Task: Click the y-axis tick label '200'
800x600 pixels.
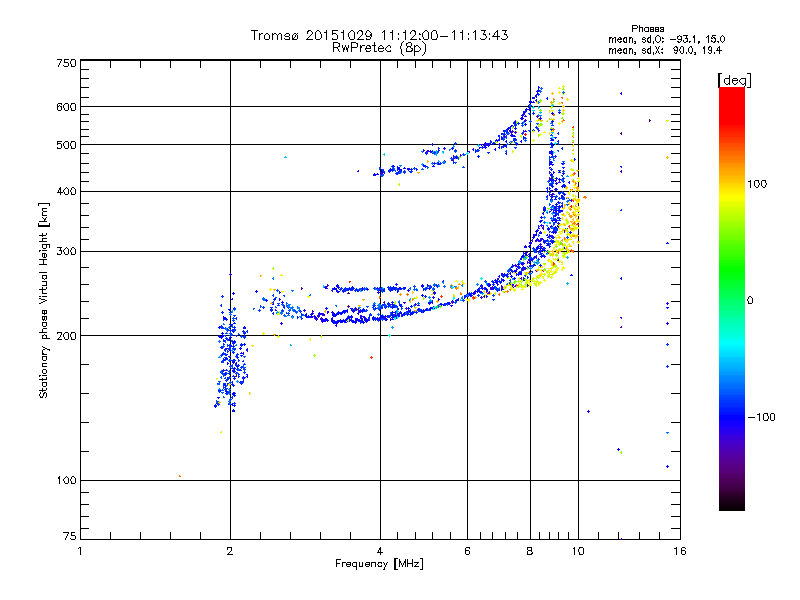Action: tap(67, 336)
